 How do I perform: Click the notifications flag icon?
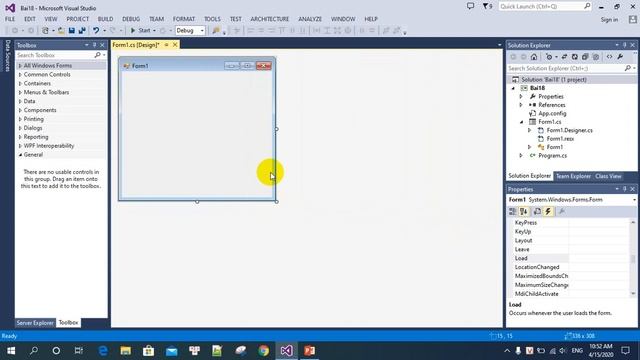(x=487, y=7)
